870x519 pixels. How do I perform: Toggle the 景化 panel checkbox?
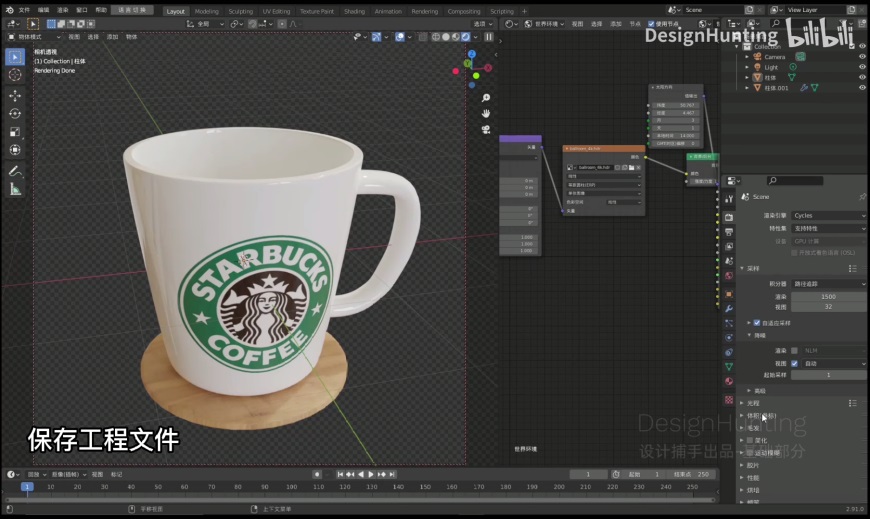(750, 440)
